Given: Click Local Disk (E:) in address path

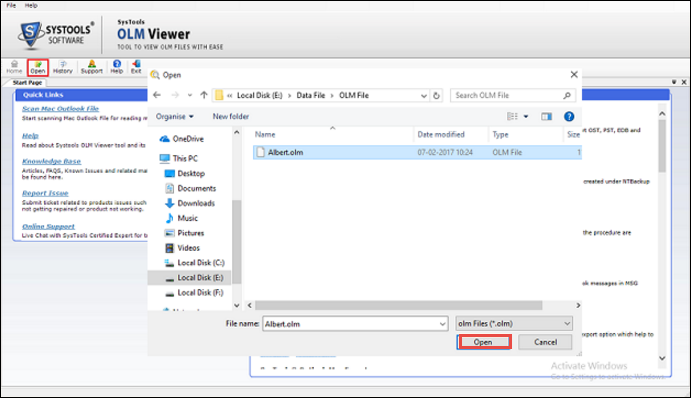Looking at the screenshot, I should click(260, 96).
